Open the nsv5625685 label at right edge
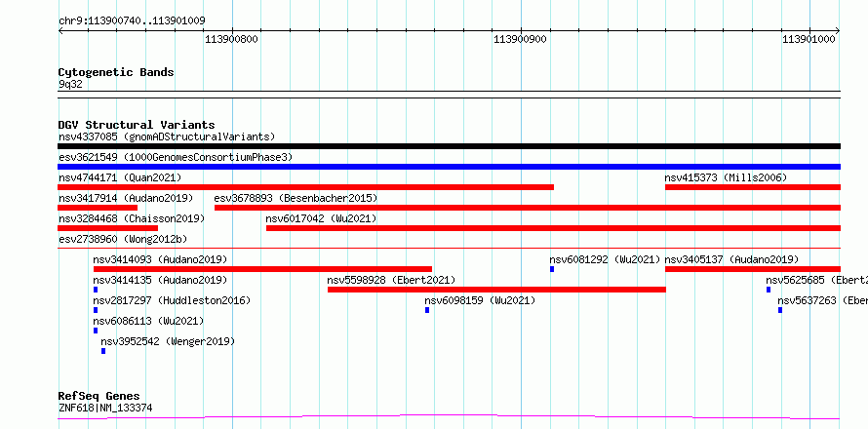 pyautogui.click(x=816, y=280)
